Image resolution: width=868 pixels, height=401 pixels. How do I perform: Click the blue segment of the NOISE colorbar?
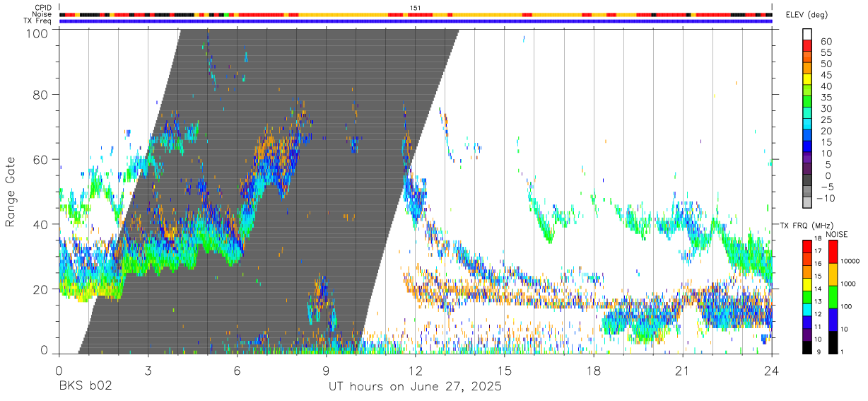click(833, 319)
